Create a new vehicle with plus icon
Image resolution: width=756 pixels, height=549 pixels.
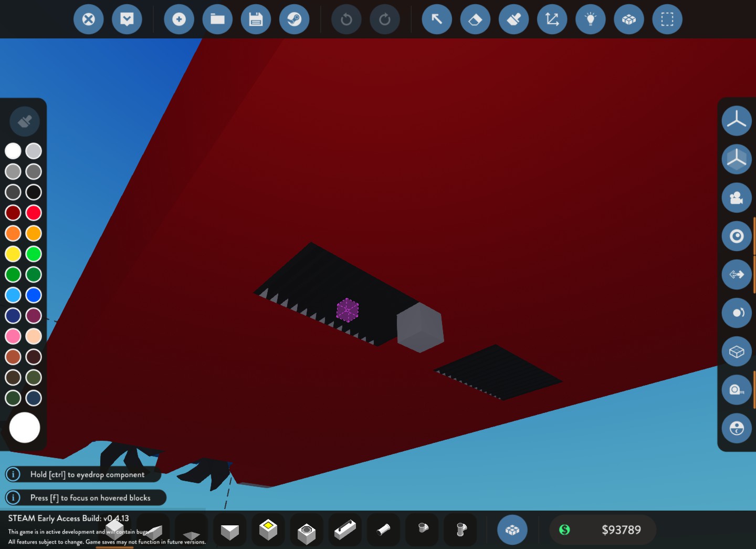[x=179, y=19]
